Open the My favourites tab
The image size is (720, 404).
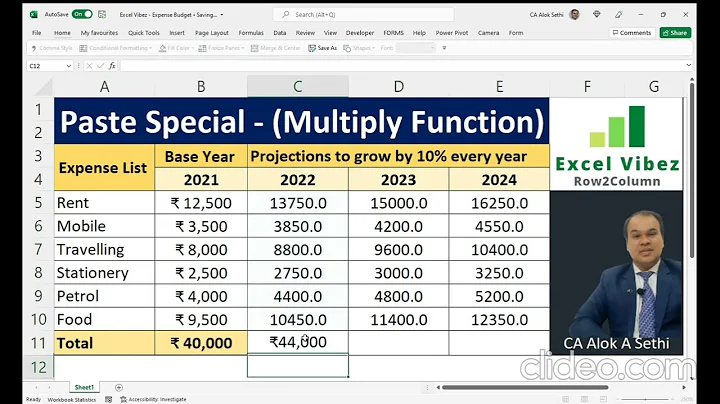point(99,33)
